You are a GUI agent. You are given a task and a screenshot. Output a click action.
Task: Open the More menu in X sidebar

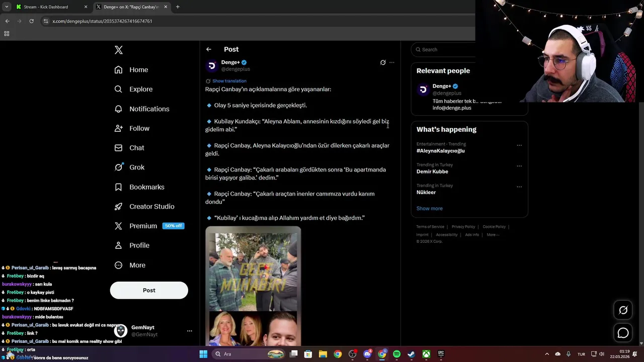130,265
